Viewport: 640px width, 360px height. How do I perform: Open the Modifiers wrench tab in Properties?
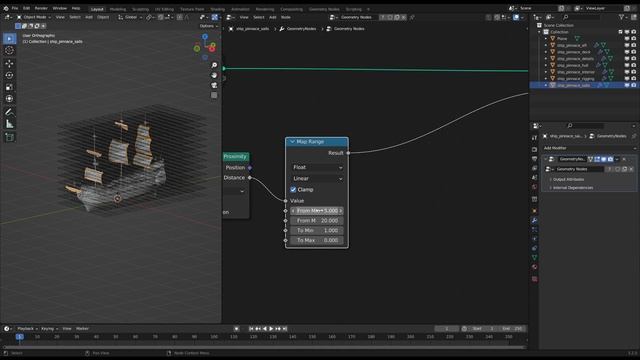(535, 220)
